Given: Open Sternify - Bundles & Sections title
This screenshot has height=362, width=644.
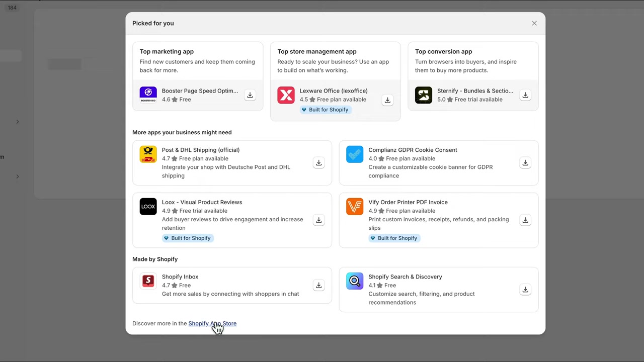Looking at the screenshot, I should [x=475, y=91].
